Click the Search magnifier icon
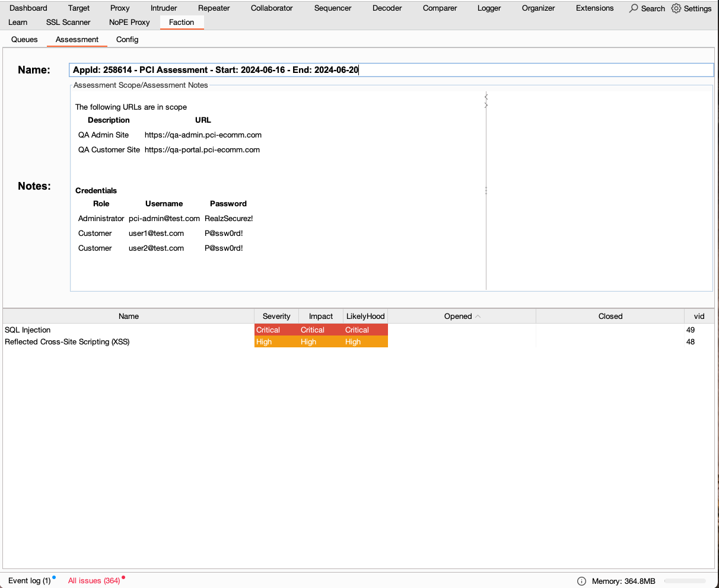This screenshot has height=588, width=719. point(634,8)
